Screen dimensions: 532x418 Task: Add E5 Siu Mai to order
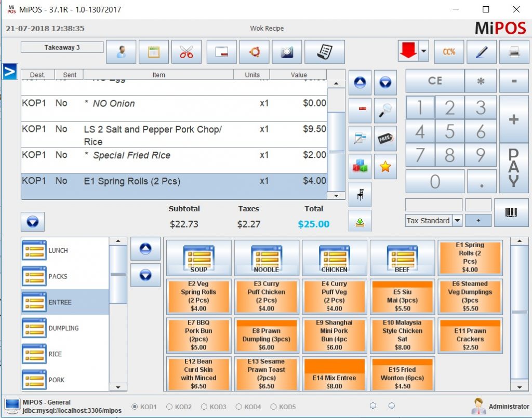(403, 296)
